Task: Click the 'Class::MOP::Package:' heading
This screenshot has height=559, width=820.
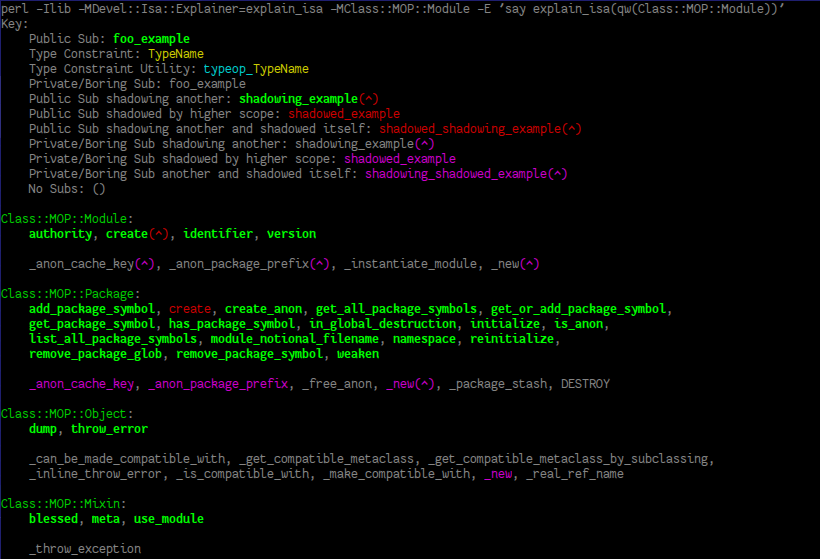Action: click(71, 294)
